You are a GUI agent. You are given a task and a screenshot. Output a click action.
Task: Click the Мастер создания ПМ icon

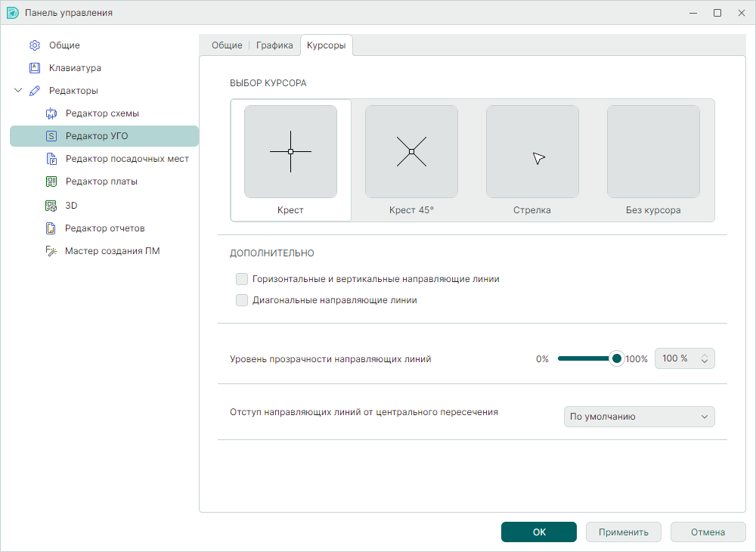pyautogui.click(x=51, y=251)
